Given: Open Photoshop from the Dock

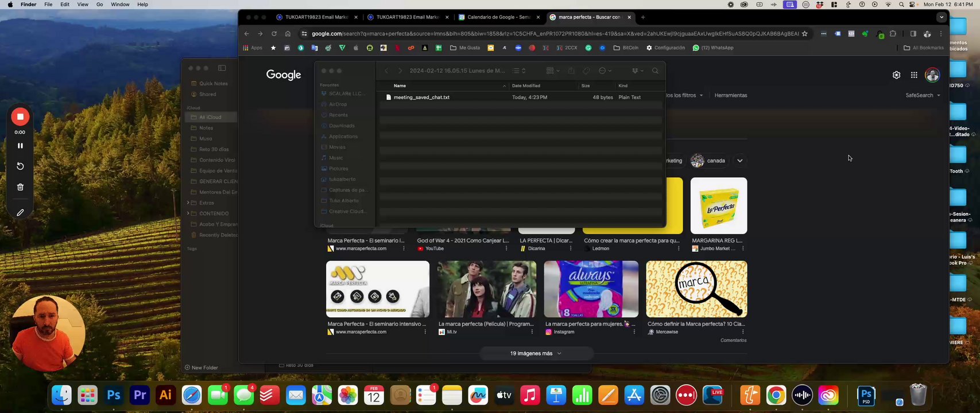Looking at the screenshot, I should [x=114, y=395].
